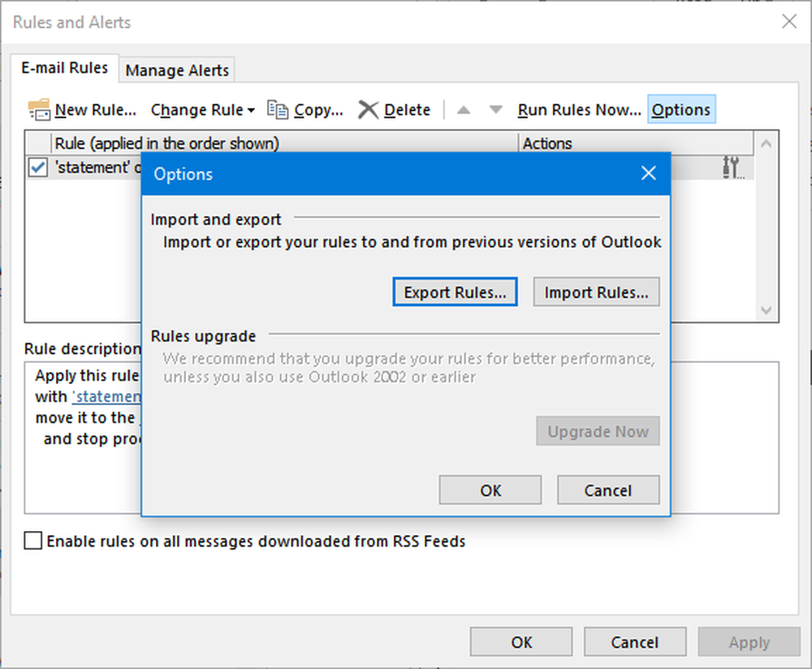
Task: Click the Copy rule icon
Action: pos(278,110)
